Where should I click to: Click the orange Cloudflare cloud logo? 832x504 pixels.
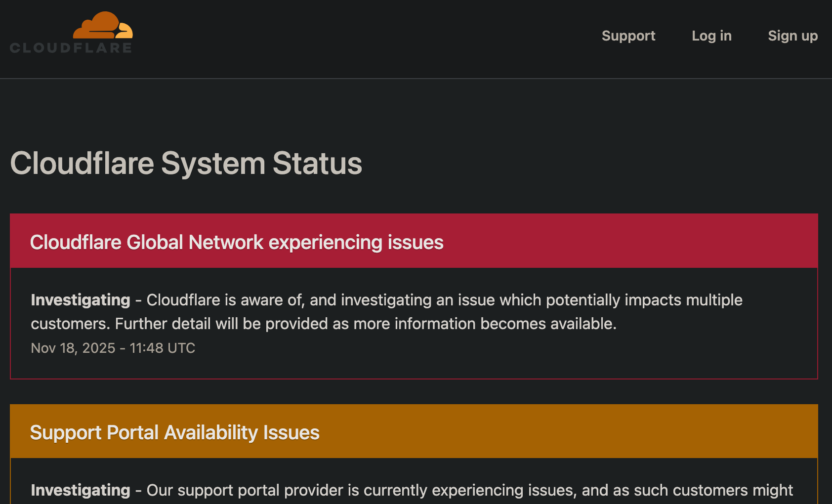point(97,26)
